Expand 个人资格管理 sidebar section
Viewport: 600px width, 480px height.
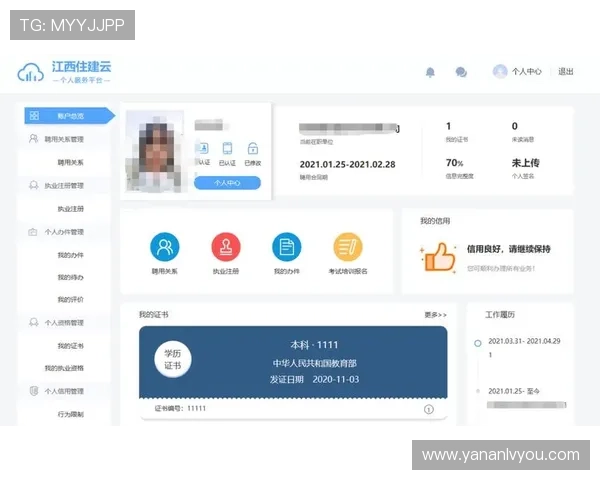[64, 323]
